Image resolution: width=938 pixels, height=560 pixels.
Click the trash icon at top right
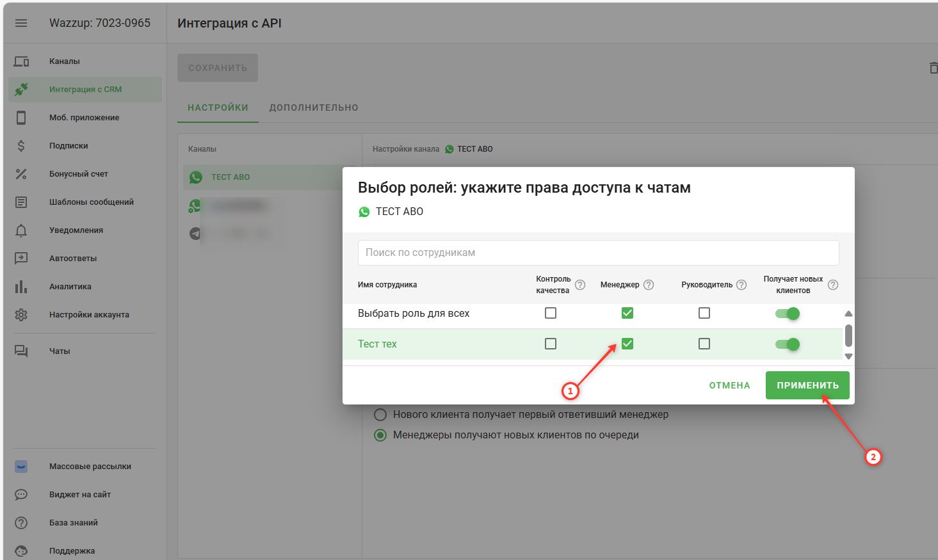point(933,68)
